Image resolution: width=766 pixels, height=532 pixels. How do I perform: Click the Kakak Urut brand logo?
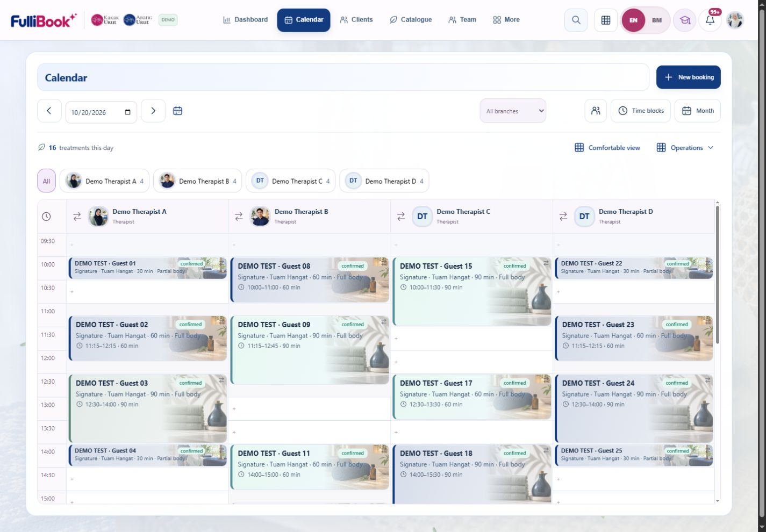tap(105, 20)
